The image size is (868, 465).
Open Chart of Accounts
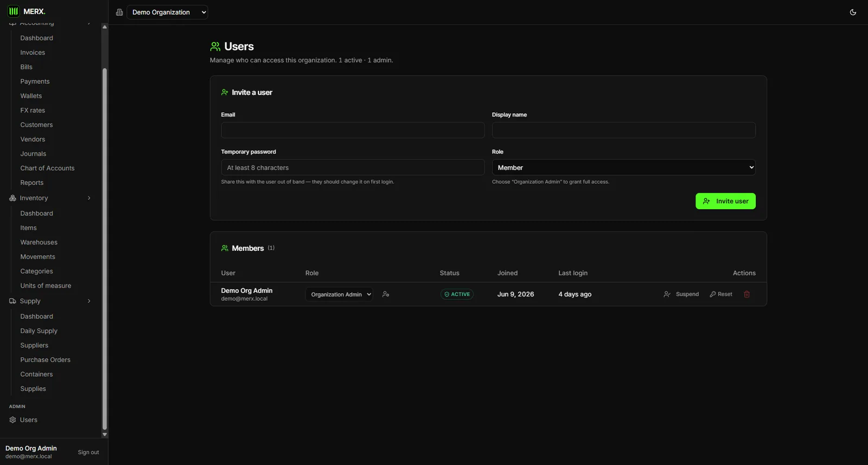click(47, 169)
